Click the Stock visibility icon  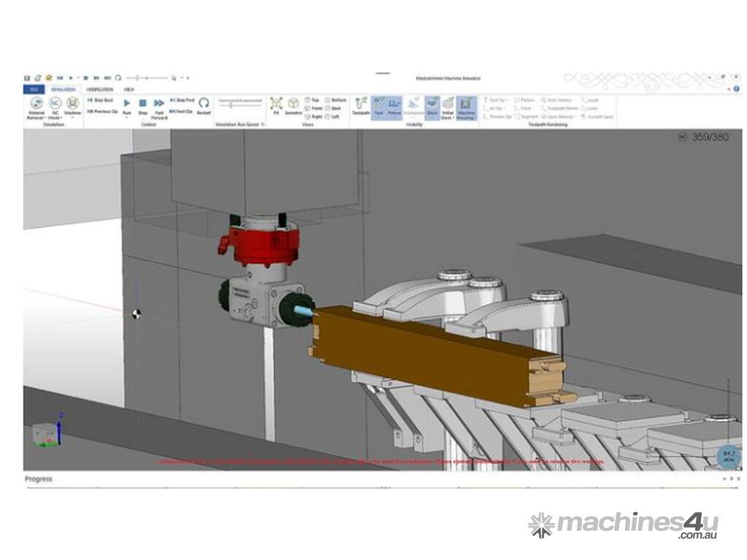[x=432, y=106]
